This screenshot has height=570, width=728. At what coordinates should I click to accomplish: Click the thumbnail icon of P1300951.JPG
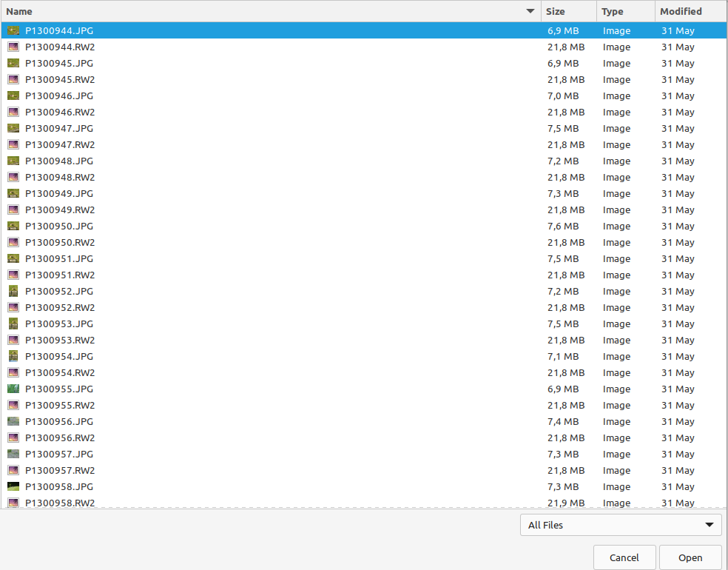coord(13,258)
